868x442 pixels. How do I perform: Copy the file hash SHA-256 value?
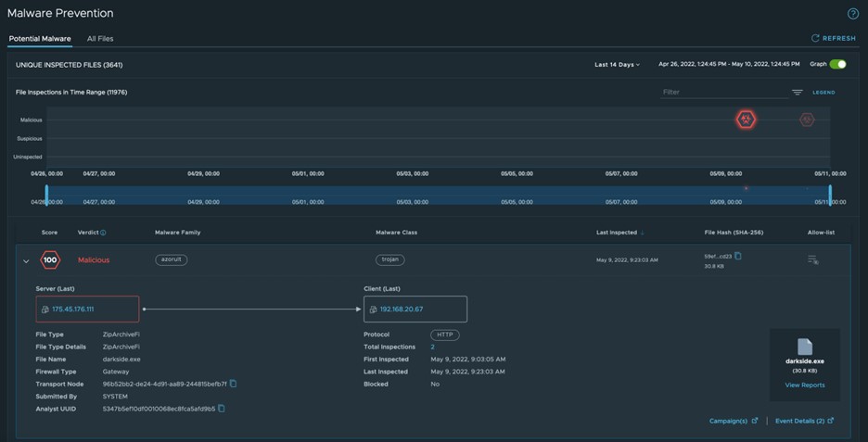pos(738,256)
